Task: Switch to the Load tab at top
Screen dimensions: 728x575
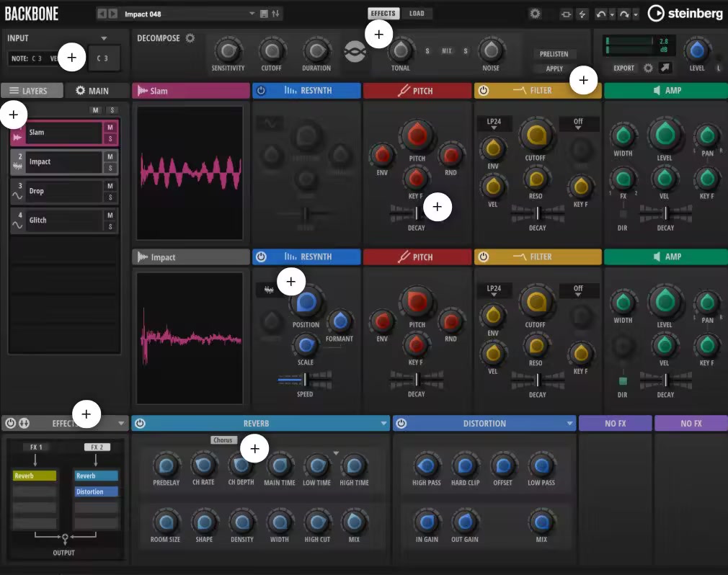Action: tap(417, 14)
